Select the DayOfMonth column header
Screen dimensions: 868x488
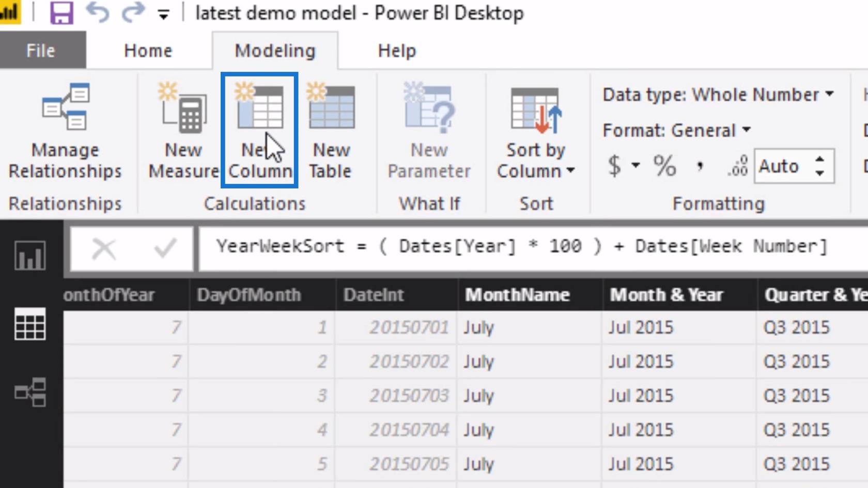coord(262,295)
